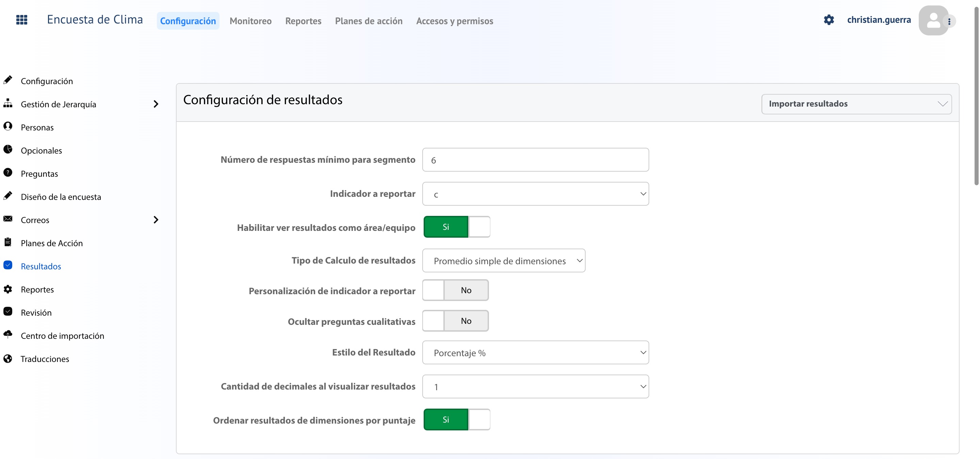Switch to the Accesos y permisos tab

tap(455, 21)
